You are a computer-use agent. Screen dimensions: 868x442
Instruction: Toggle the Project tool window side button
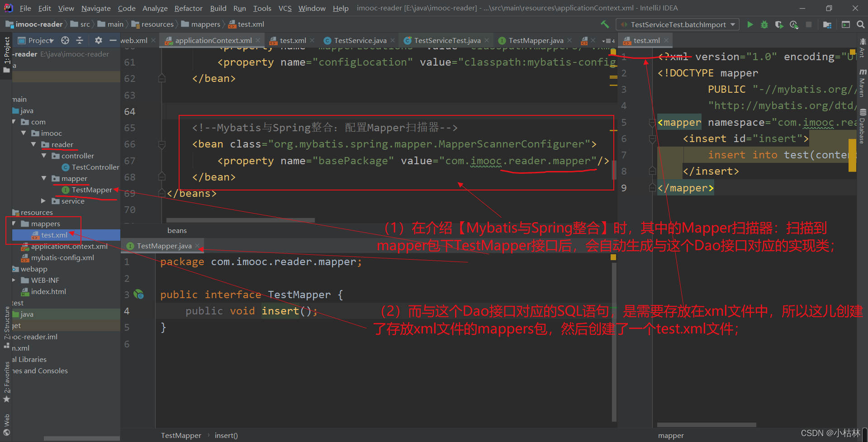pyautogui.click(x=6, y=54)
